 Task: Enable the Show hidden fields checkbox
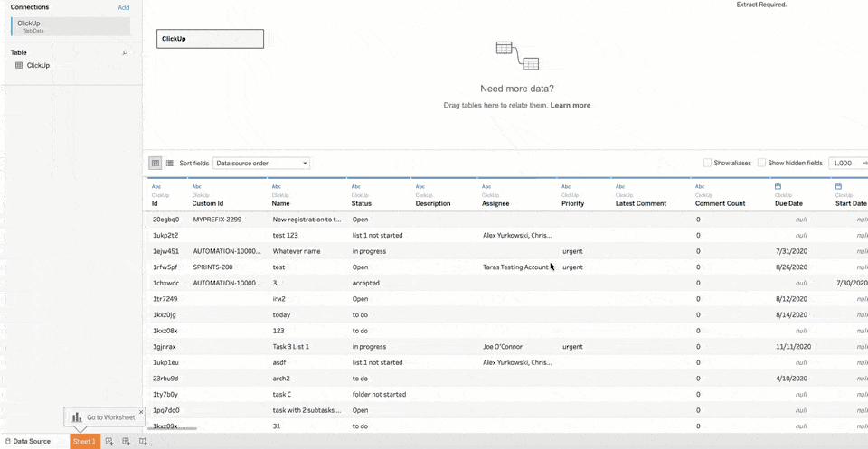[x=761, y=164]
